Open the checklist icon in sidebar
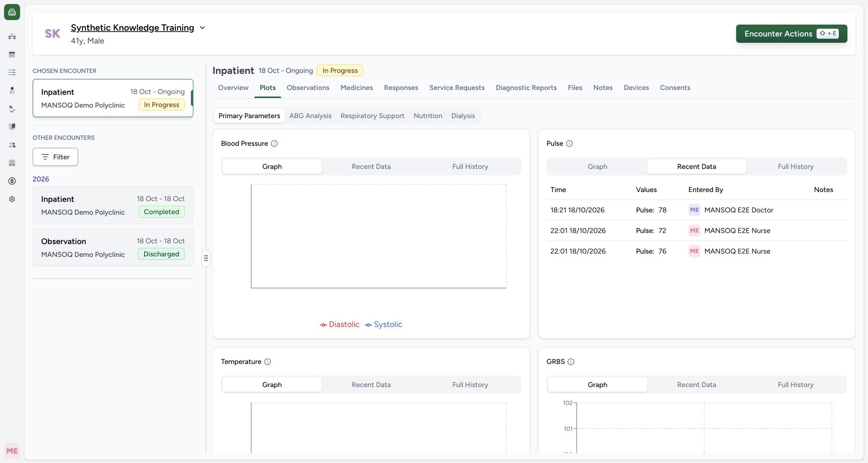This screenshot has width=868, height=463. (x=12, y=72)
